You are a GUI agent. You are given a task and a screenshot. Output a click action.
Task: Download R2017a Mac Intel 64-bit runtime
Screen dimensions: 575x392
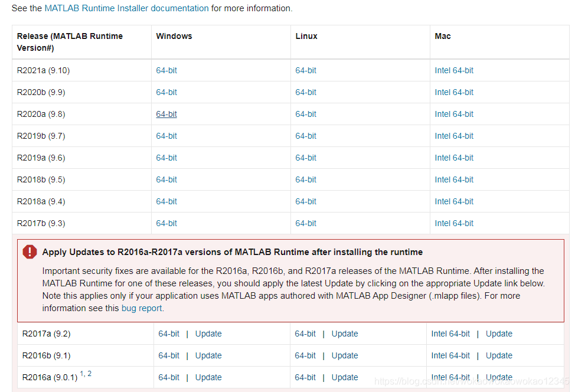(x=450, y=334)
